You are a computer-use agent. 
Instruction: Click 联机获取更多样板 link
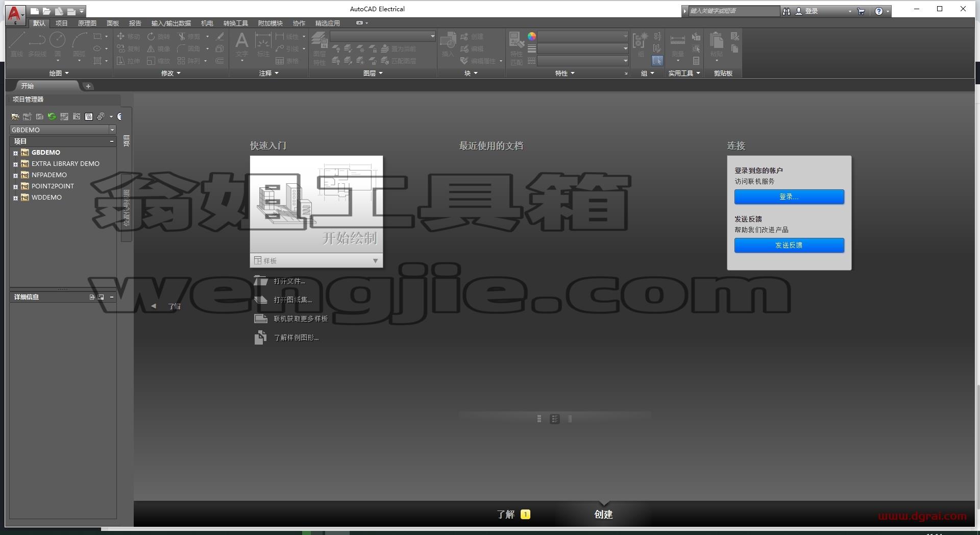(301, 319)
